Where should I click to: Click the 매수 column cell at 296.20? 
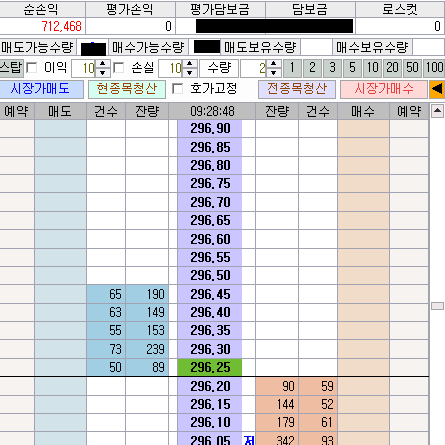coord(364,386)
